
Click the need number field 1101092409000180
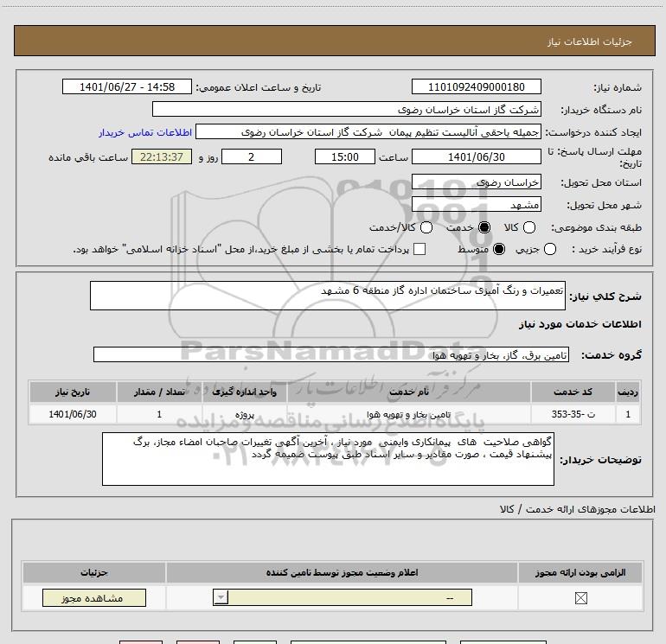point(476,86)
